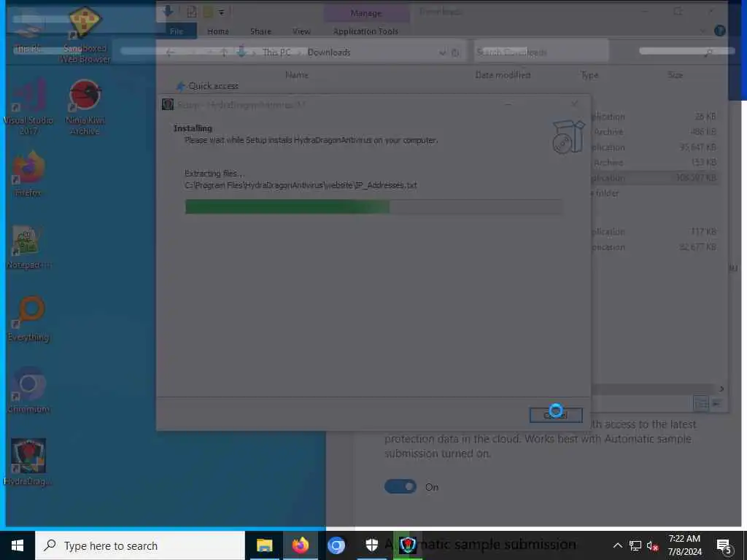
Task: Open the Home ribbon tab
Action: [x=218, y=31]
